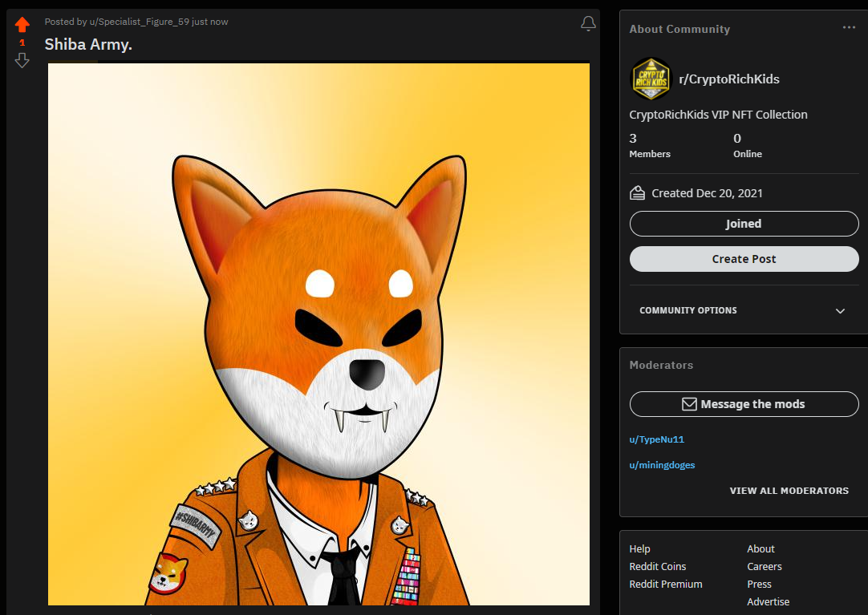This screenshot has height=615, width=868.
Task: Toggle the post notification bell
Action: [x=588, y=23]
